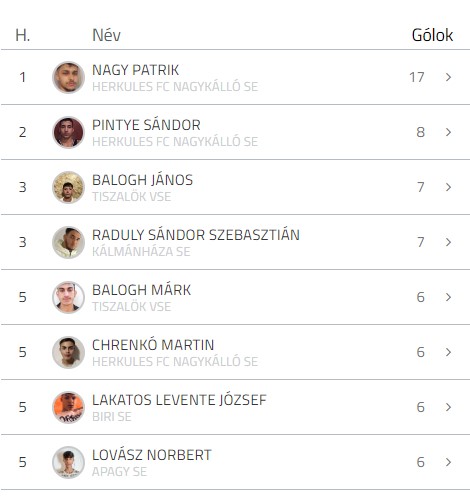Open the Lakatos Levente József name link
Image resolution: width=470 pixels, height=499 pixels.
179,400
